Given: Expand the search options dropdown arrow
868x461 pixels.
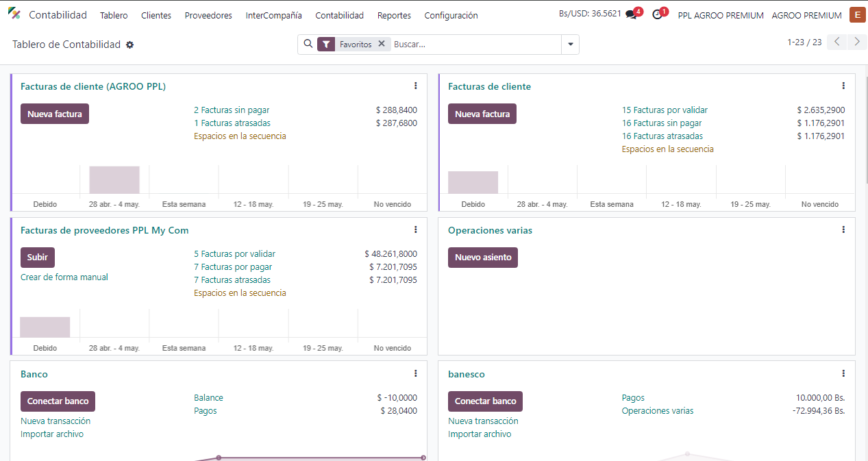Looking at the screenshot, I should pos(570,45).
